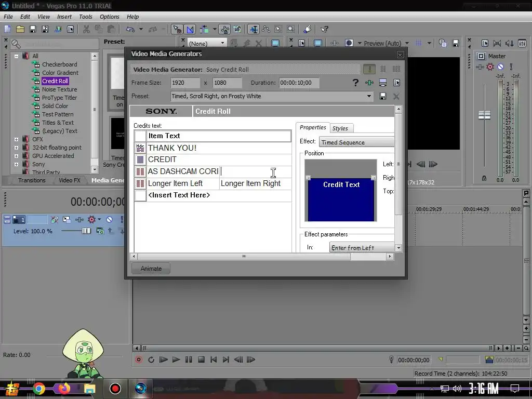Click the Save Preset disk icon
This screenshot has width=532, height=399.
click(x=383, y=96)
